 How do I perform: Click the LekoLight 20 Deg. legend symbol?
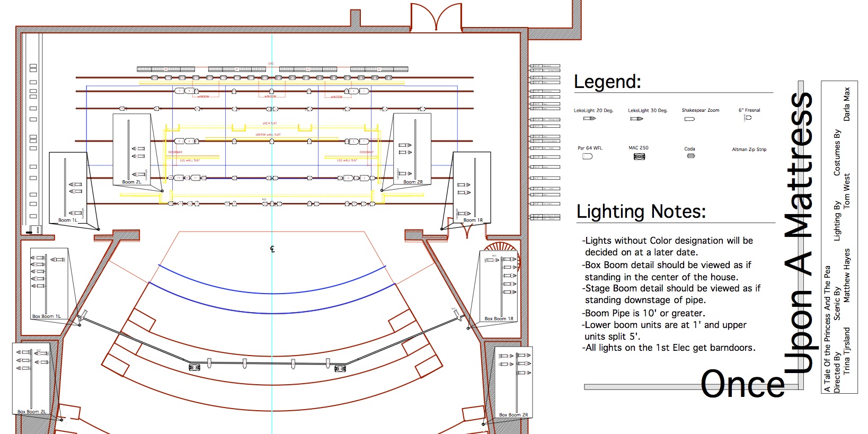coord(589,119)
